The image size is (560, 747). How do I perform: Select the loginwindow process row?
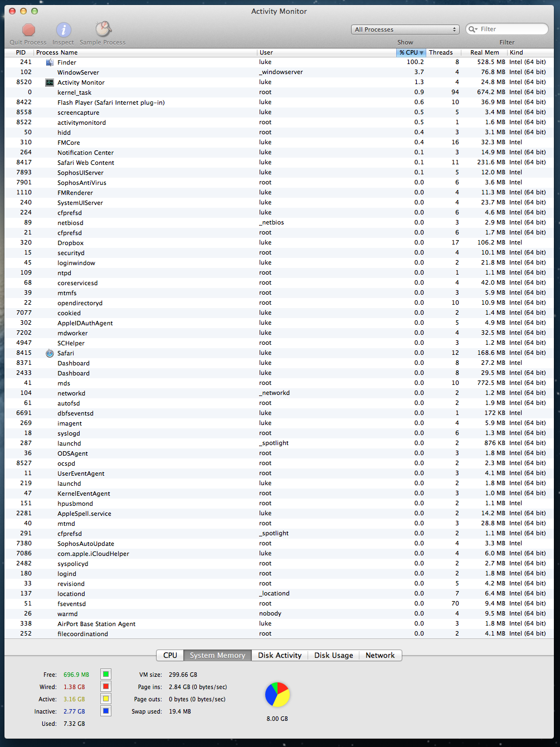(x=280, y=263)
